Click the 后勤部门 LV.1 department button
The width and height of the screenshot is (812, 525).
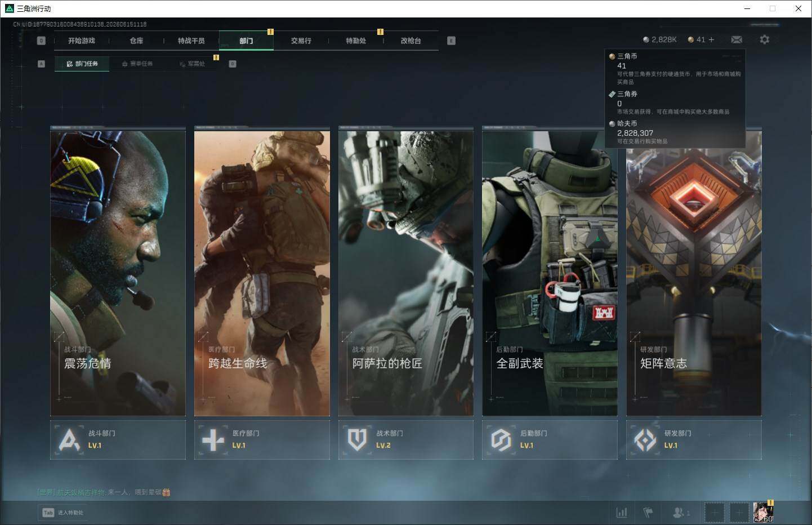point(550,439)
